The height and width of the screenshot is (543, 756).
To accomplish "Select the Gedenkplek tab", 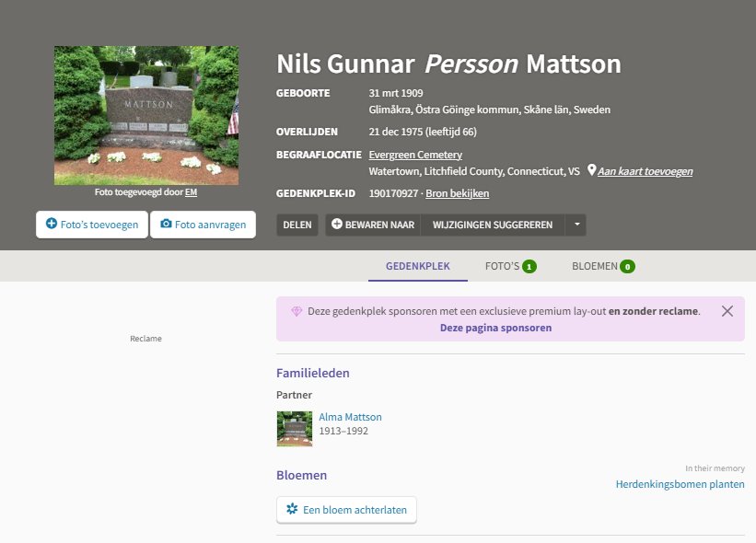I will click(417, 266).
